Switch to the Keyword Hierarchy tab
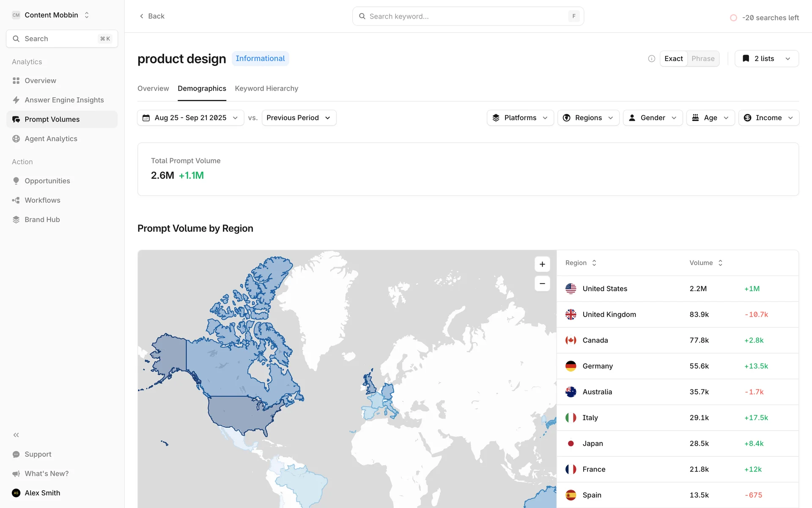Screen dimensions: 812x508 click(x=266, y=88)
